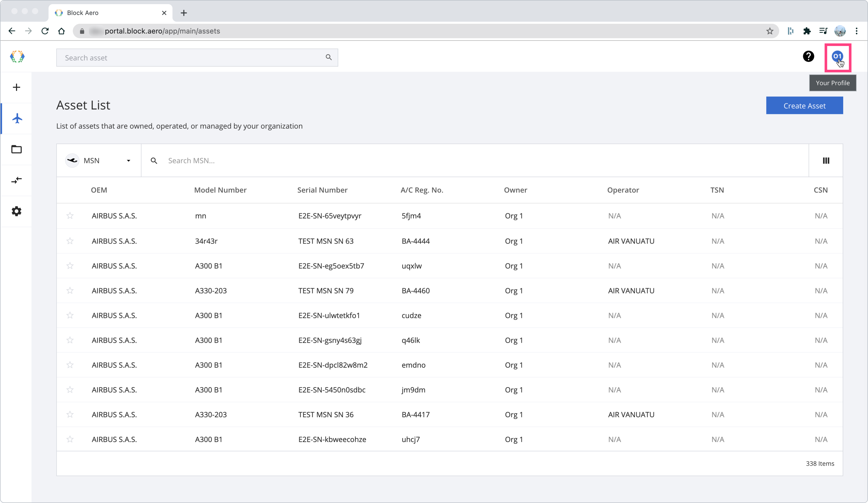Open the Chrome three-dot menu
This screenshot has height=503, width=868.
856,31
